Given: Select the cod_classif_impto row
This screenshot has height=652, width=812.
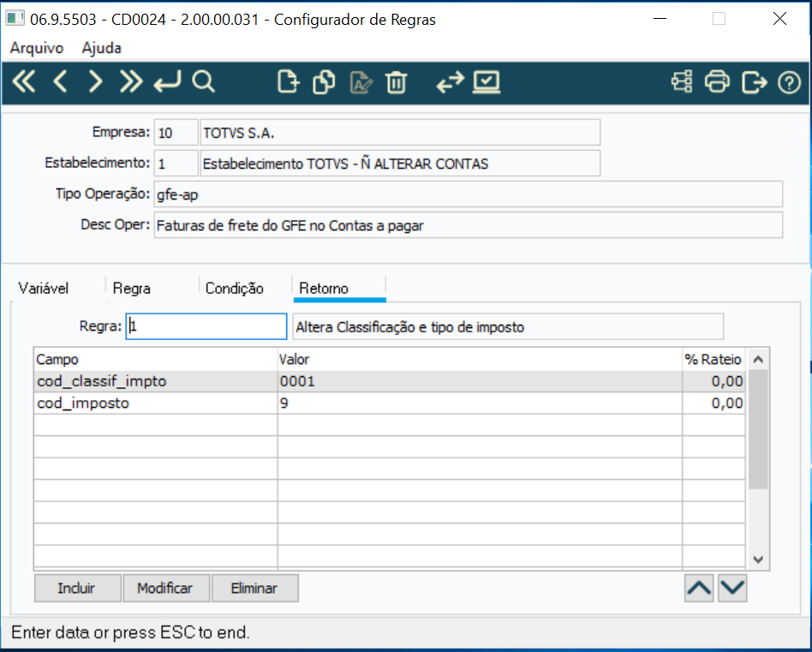Looking at the screenshot, I should (390, 381).
